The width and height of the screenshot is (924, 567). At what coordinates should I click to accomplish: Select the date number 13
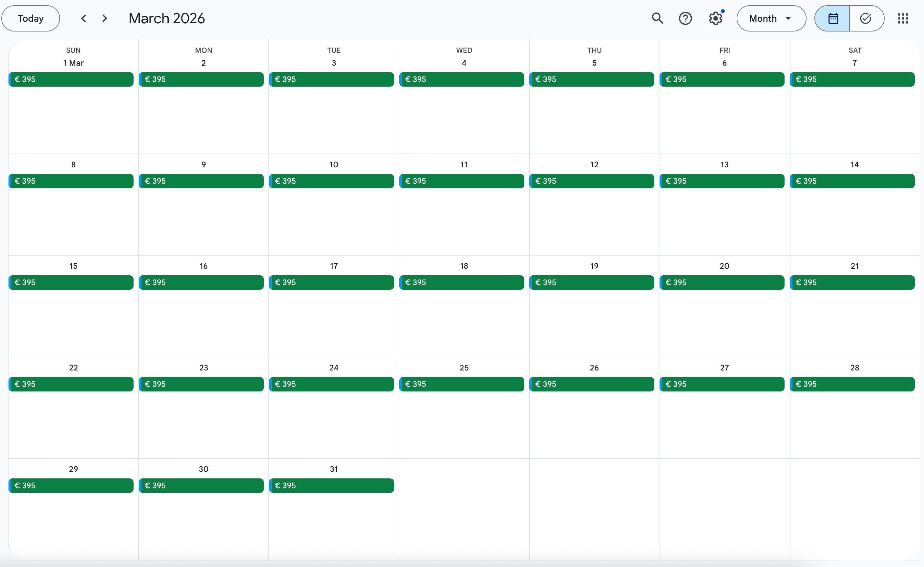point(724,164)
